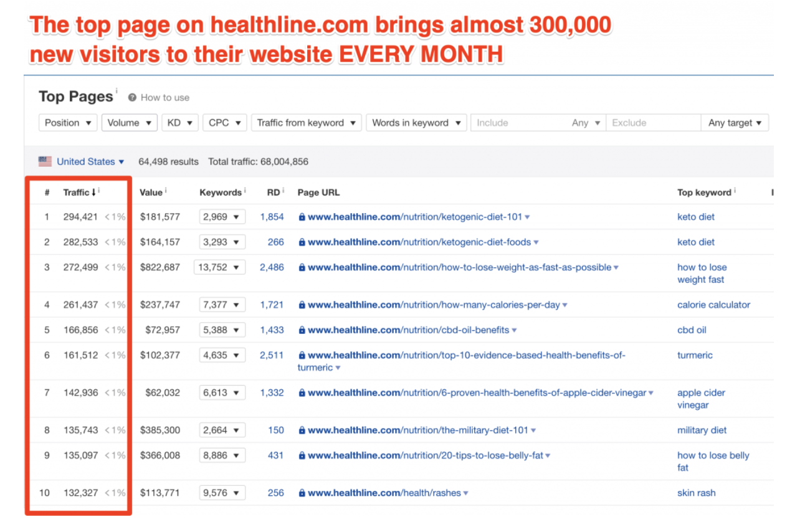The width and height of the screenshot is (810, 532).
Task: Click the military diet top keyword
Action: (x=702, y=430)
